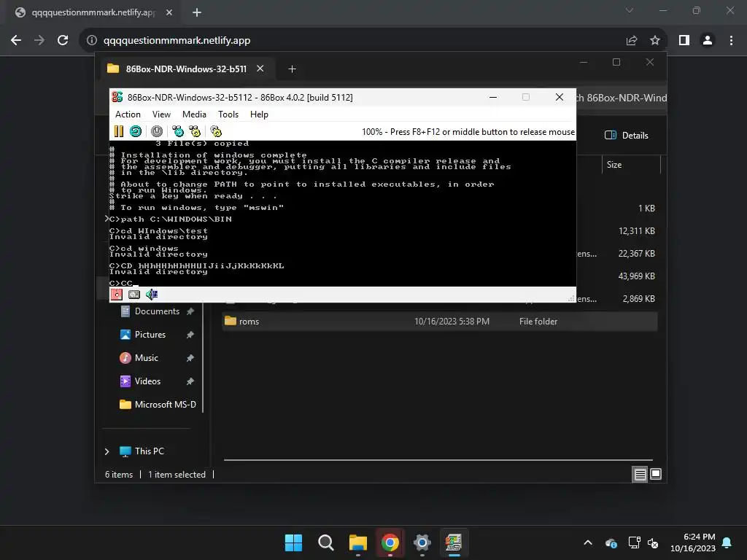Switch Explorer to large thumbnails view
This screenshot has width=747, height=560.
point(656,474)
